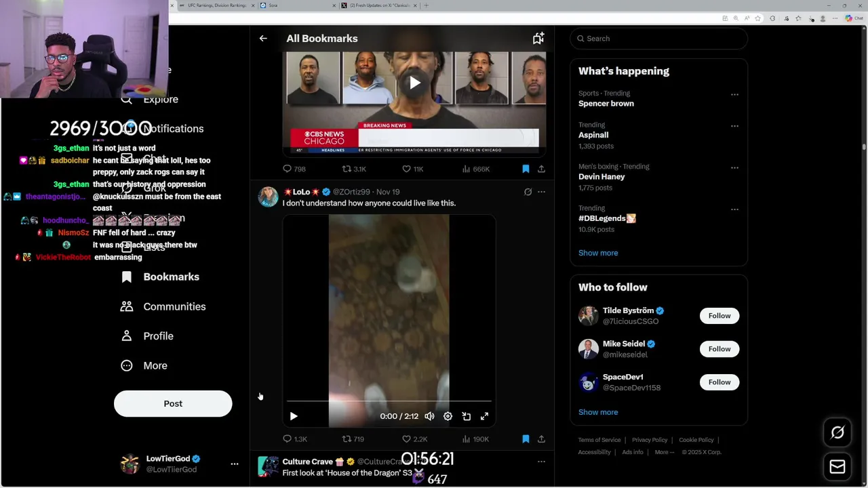This screenshot has height=488, width=868.
Task: Open more options for Aspinall trend
Action: pos(734,126)
